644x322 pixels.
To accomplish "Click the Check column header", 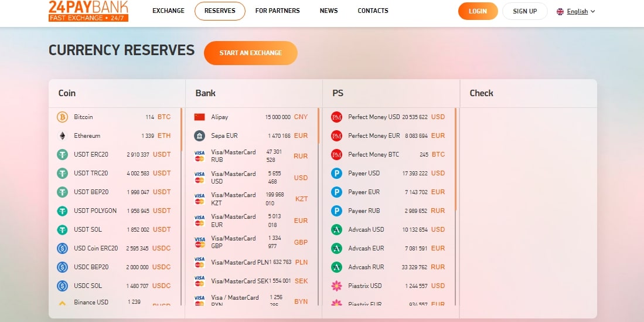I will tap(481, 93).
